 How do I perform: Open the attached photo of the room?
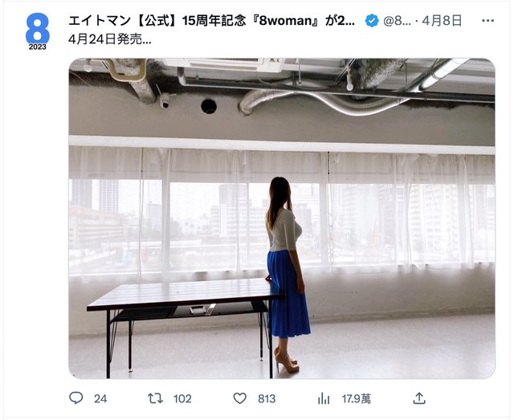(282, 218)
